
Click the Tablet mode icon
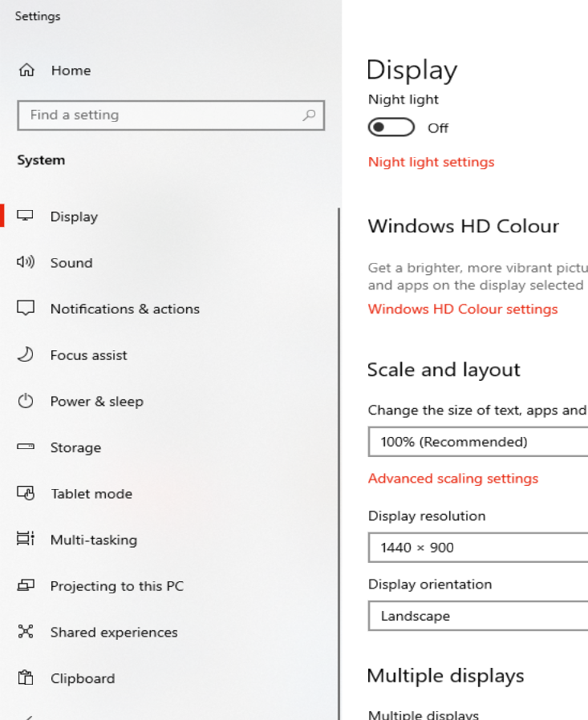26,493
